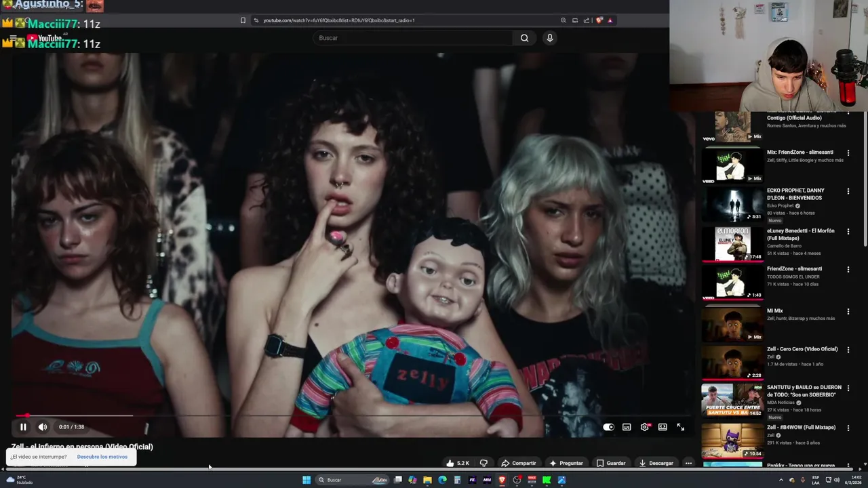Open the Windows Start menu
The height and width of the screenshot is (488, 868).
click(x=307, y=480)
